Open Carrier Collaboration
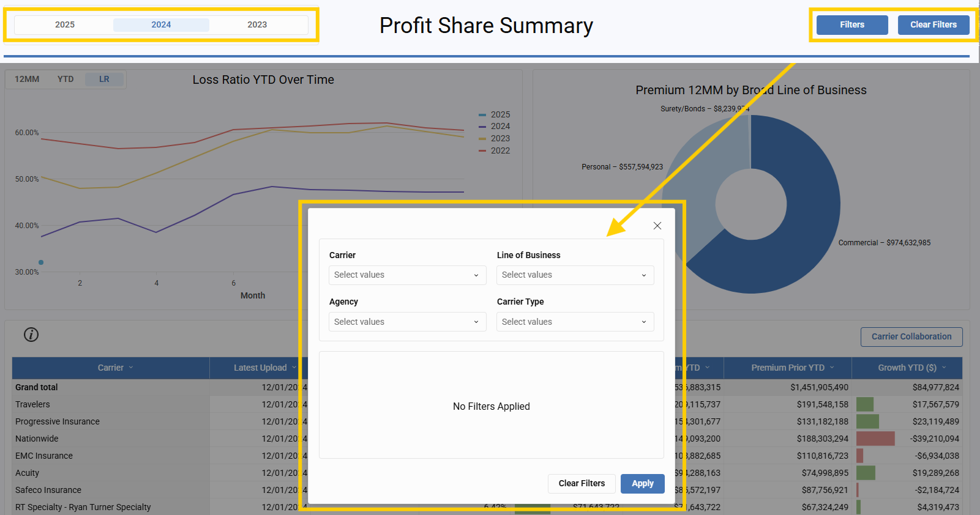 [911, 336]
